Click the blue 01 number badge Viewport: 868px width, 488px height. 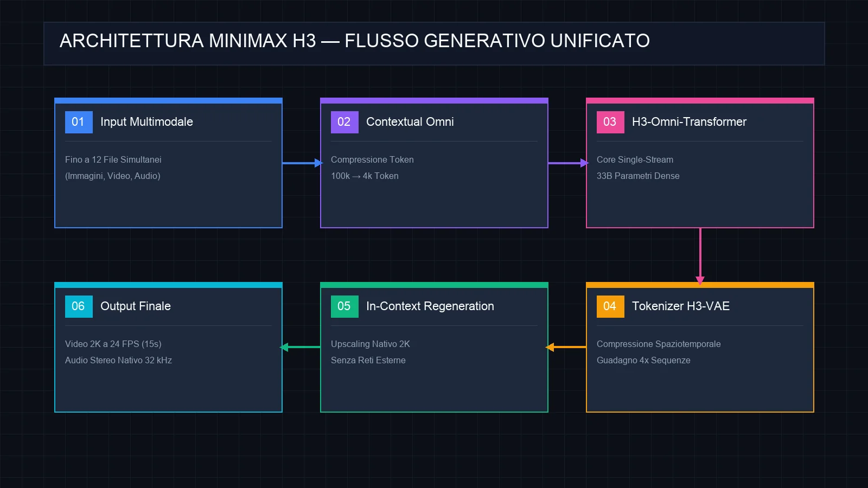[79, 122]
